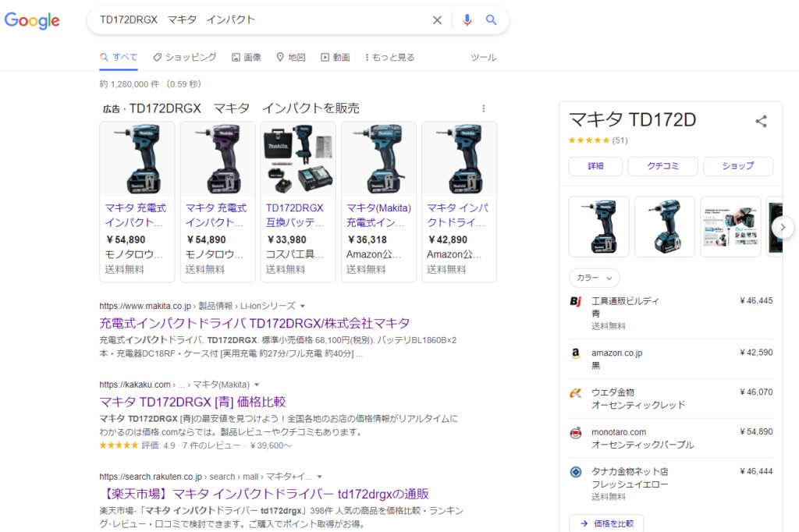Open the 地図 maps tab
The image size is (799, 532).
pos(291,57)
